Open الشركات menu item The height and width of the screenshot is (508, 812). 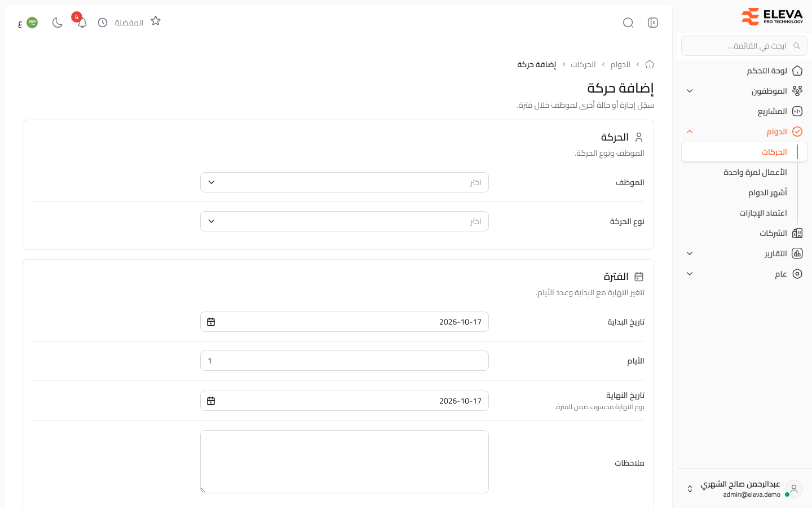click(744, 233)
